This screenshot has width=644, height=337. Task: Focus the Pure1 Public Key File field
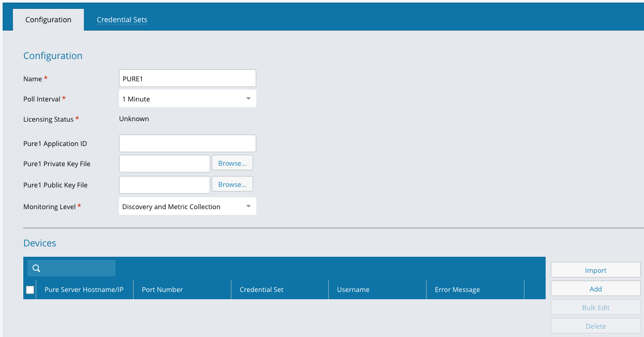pos(165,185)
